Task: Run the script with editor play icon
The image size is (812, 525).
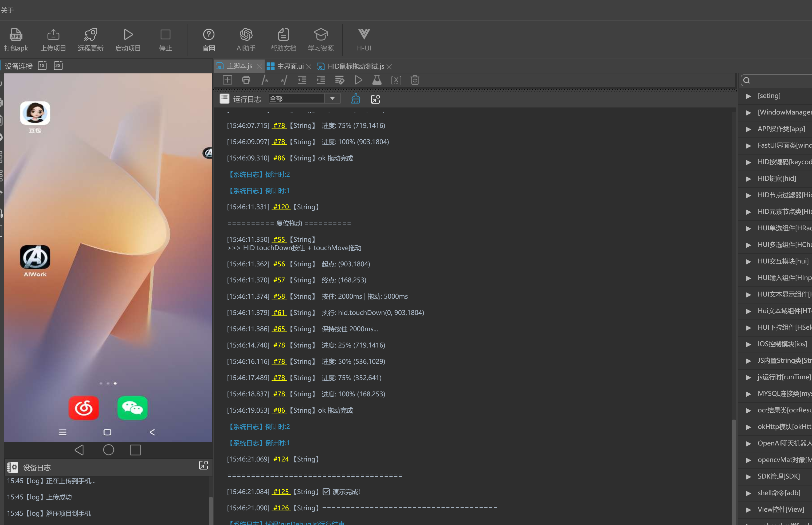Action: point(358,80)
